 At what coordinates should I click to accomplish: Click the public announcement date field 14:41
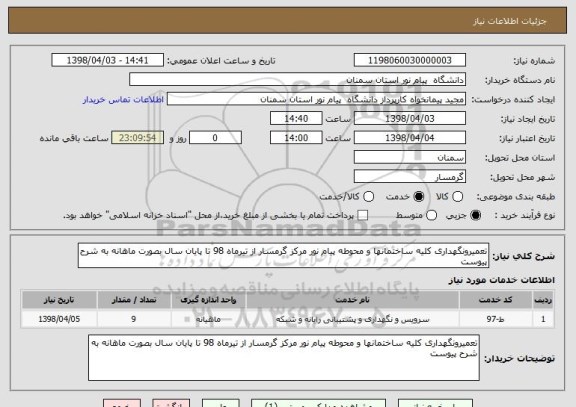click(x=108, y=60)
